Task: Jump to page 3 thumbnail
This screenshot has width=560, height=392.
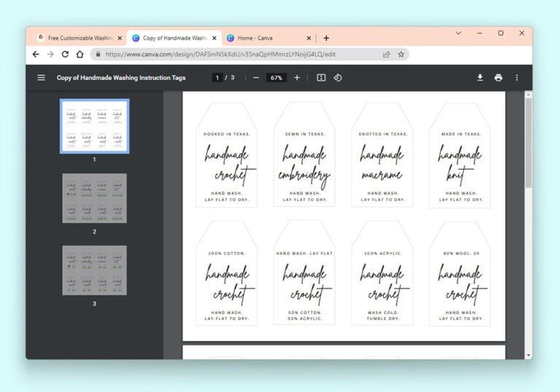Action: (x=94, y=270)
